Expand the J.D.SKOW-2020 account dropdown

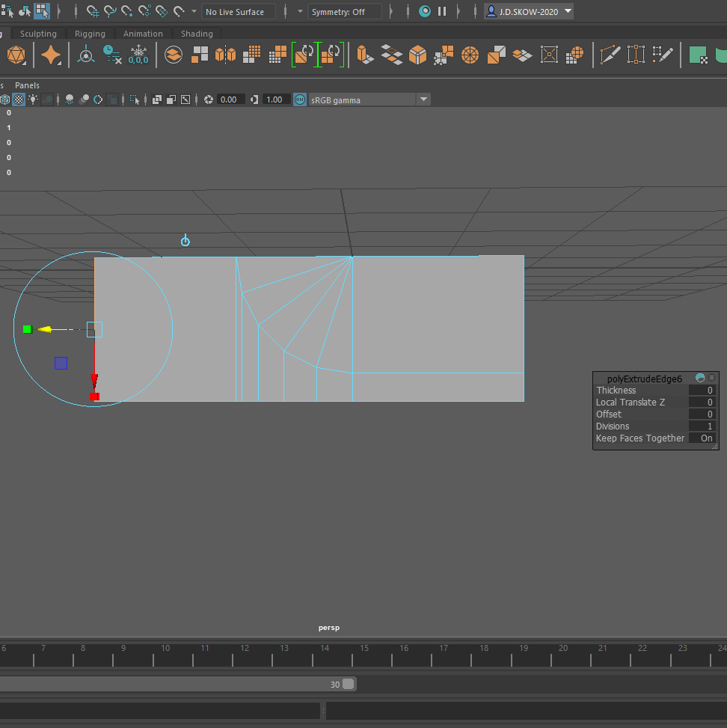tap(529, 11)
